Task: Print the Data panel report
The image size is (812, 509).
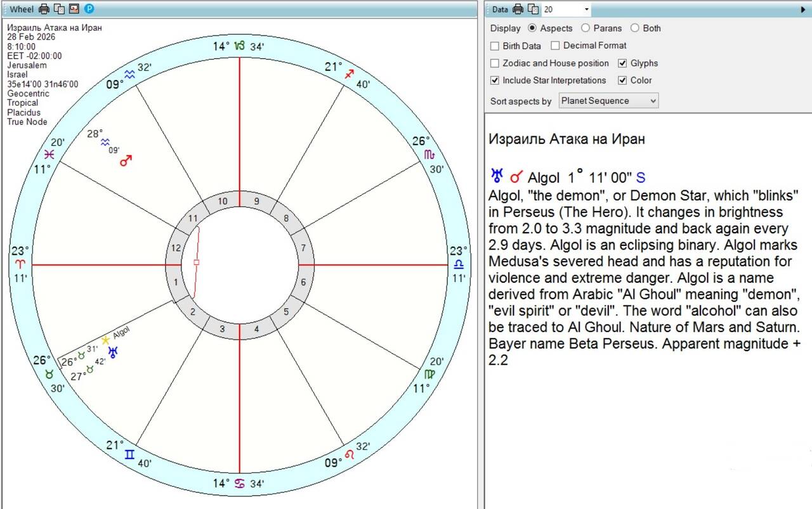Action: [518, 9]
